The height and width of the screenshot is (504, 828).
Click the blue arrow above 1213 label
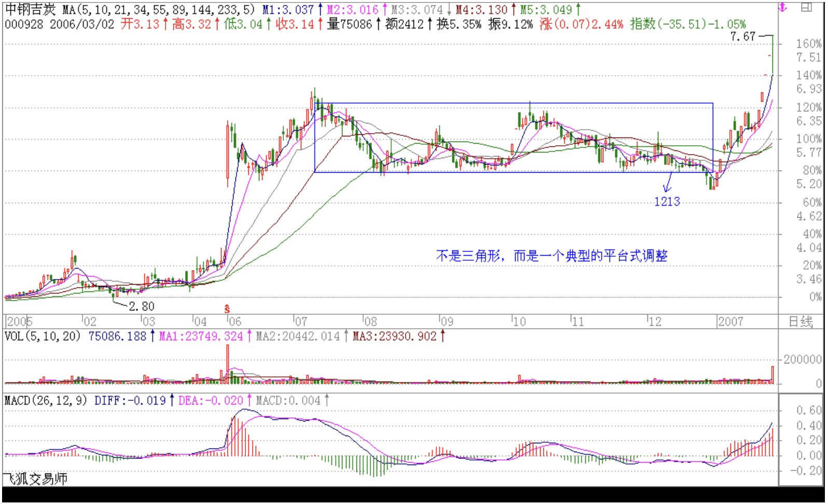pyautogui.click(x=668, y=183)
